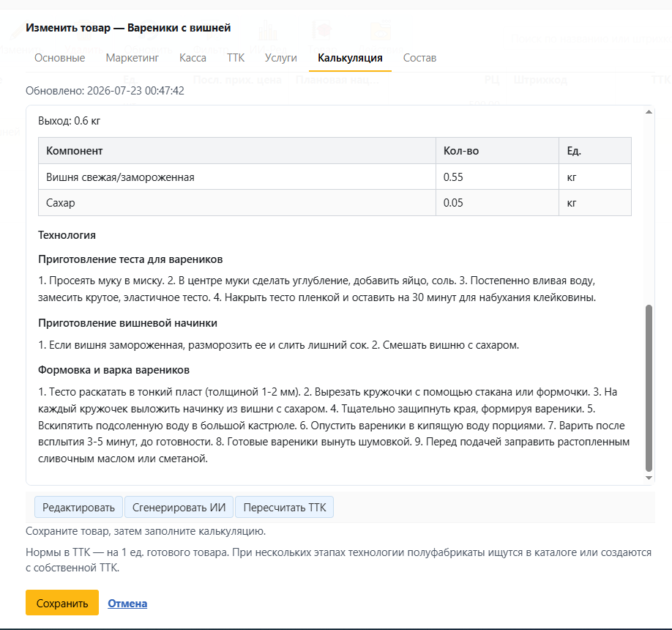Click Формовка и варка вареников heading
The height and width of the screenshot is (630, 672).
[x=113, y=370]
